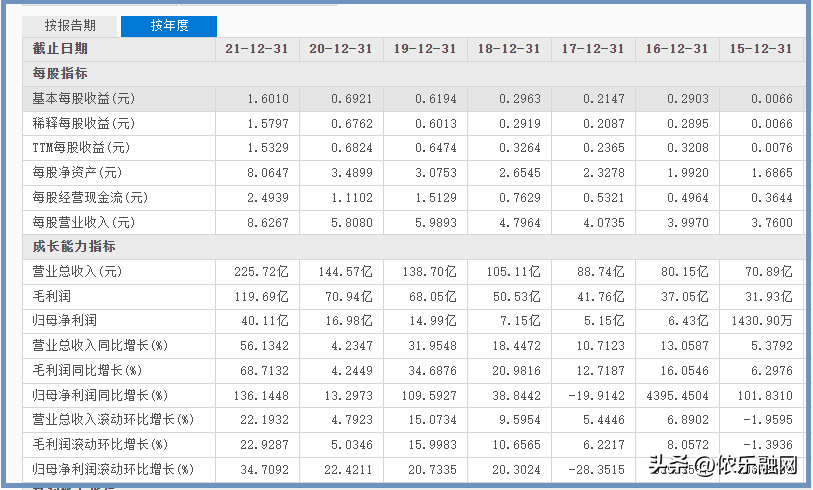Click the 21-12-31 column header
Screen dimensions: 813x490
click(256, 49)
